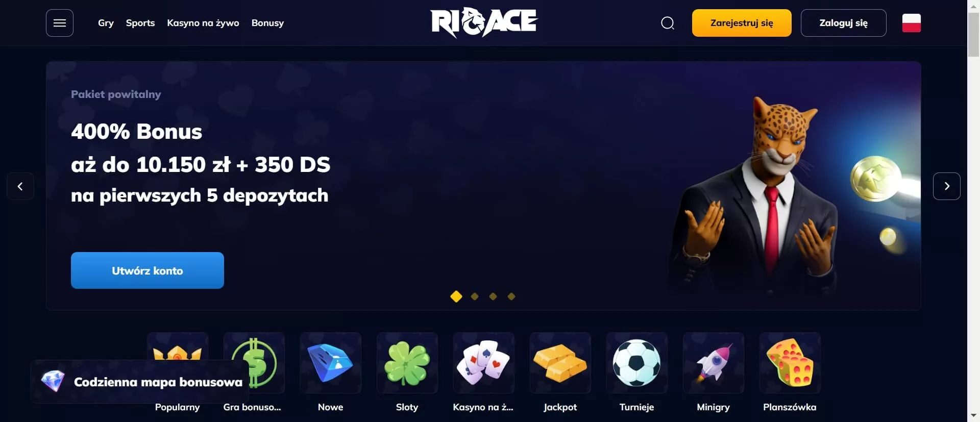Click the Utwórz konto button
Viewport: 980px width, 422px height.
coord(148,270)
